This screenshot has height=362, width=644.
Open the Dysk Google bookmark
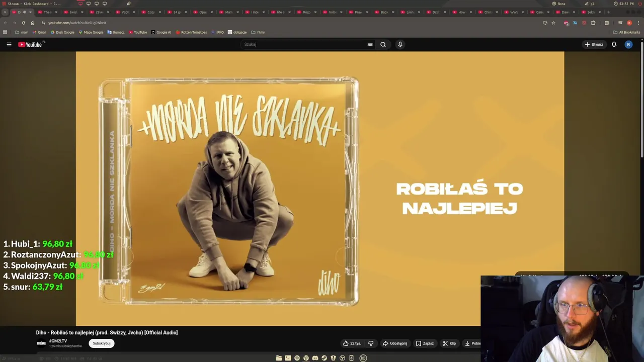pos(62,32)
